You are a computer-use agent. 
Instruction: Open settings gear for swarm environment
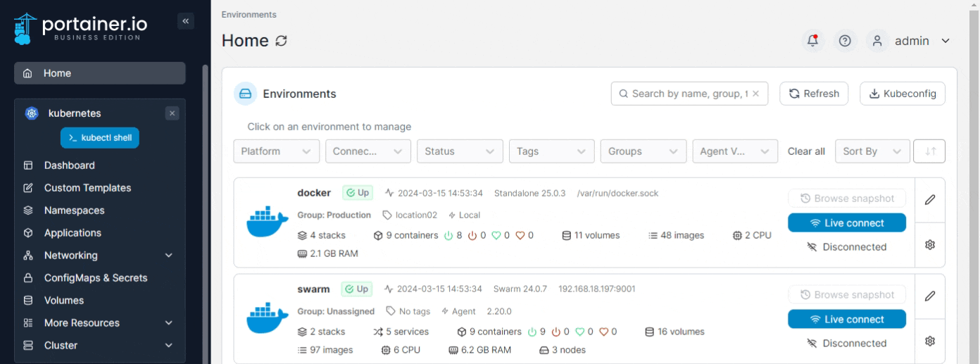(x=929, y=341)
